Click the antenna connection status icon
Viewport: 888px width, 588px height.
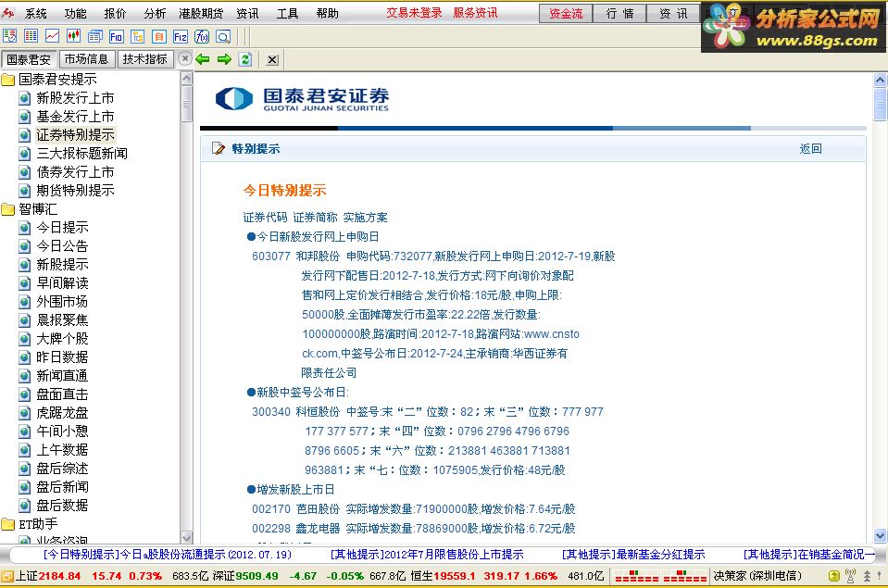[x=850, y=576]
